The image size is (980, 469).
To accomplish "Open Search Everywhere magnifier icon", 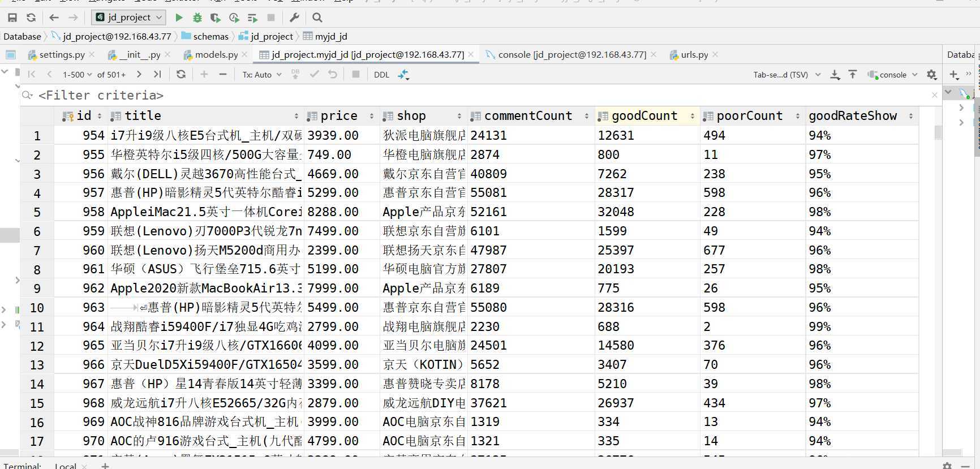I will coord(317,18).
